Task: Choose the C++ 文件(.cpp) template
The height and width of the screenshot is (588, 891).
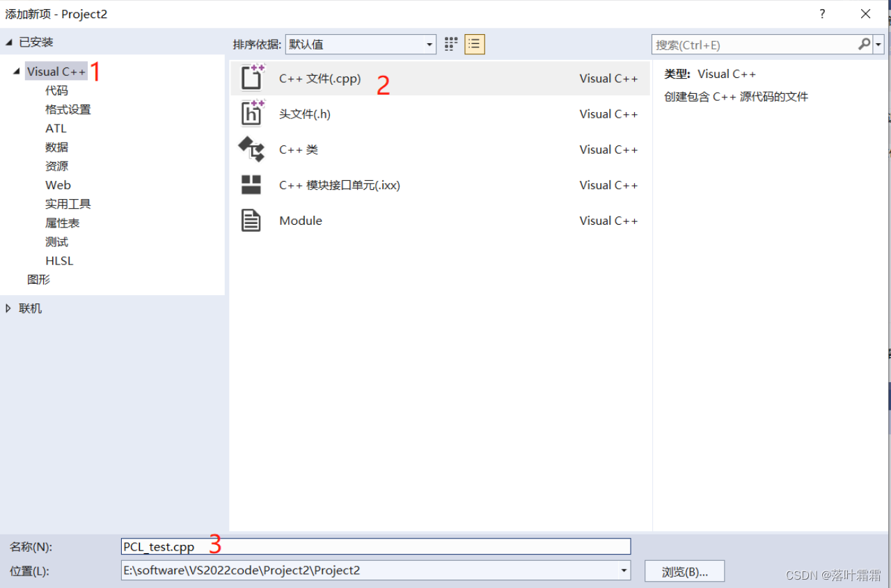Action: coord(440,78)
